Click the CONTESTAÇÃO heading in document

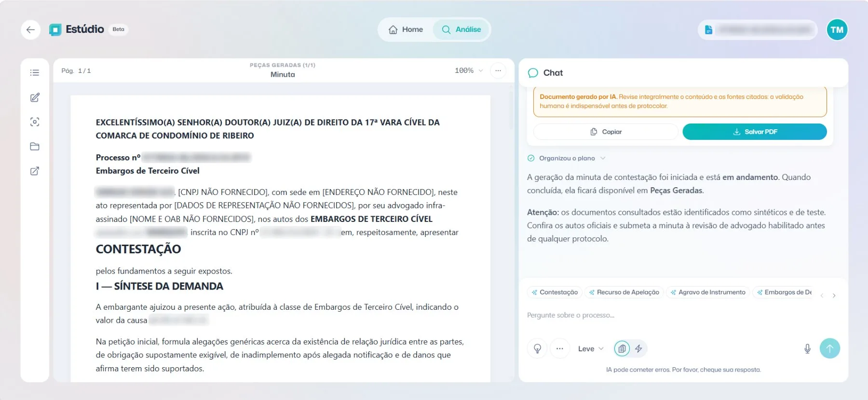(x=138, y=249)
